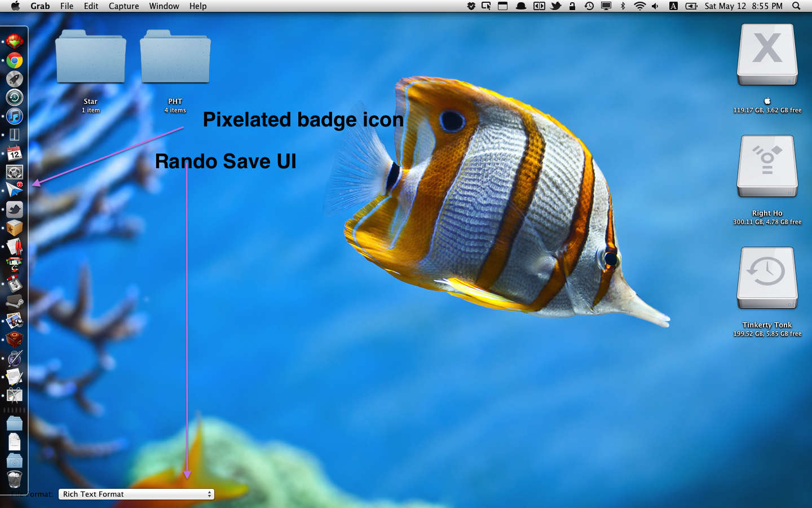Click the window-shaped menu bar icon
812x508 pixels.
pyautogui.click(x=503, y=6)
